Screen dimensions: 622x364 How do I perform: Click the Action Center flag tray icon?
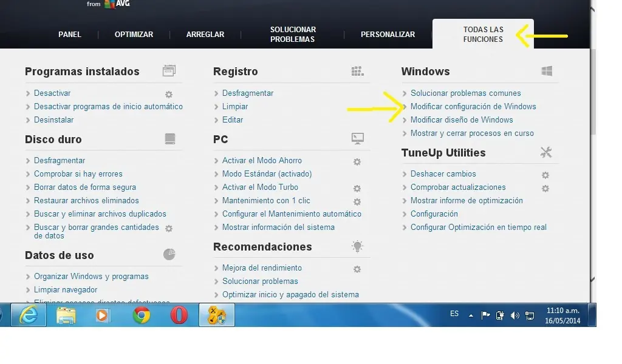tap(485, 315)
